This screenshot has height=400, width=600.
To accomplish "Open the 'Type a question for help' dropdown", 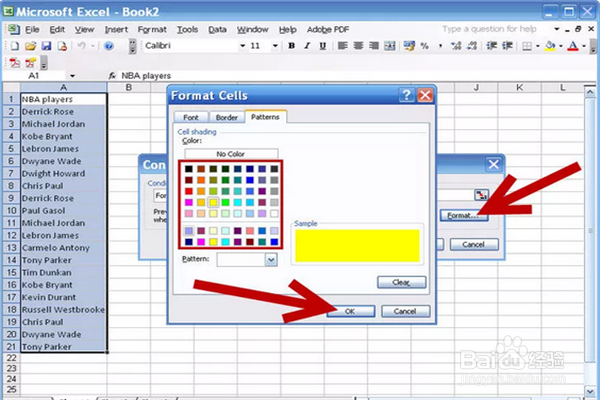I will click(x=556, y=29).
